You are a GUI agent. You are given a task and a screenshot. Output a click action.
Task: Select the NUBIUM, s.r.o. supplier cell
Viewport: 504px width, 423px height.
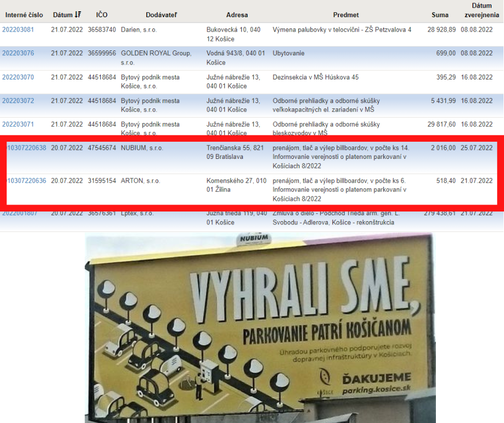click(142, 148)
